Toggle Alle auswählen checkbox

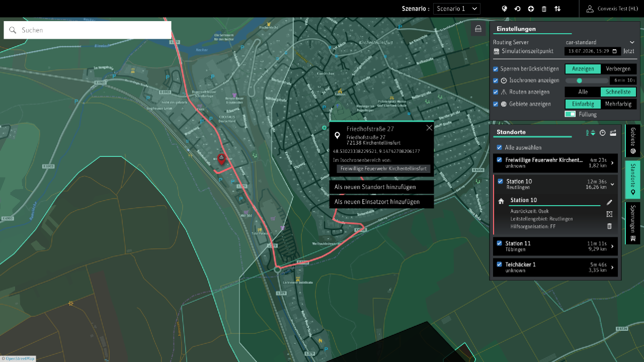[499, 148]
